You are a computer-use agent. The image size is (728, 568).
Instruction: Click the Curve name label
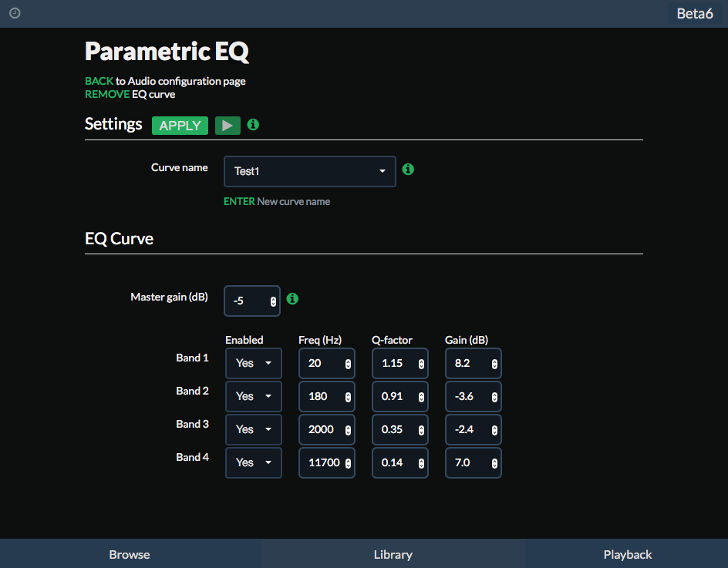pos(179,167)
